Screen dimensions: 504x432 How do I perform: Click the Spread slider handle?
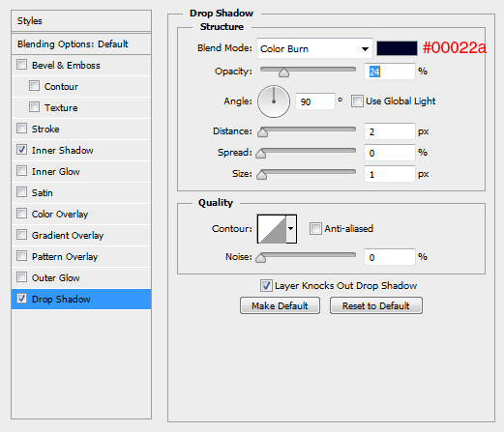tap(261, 154)
